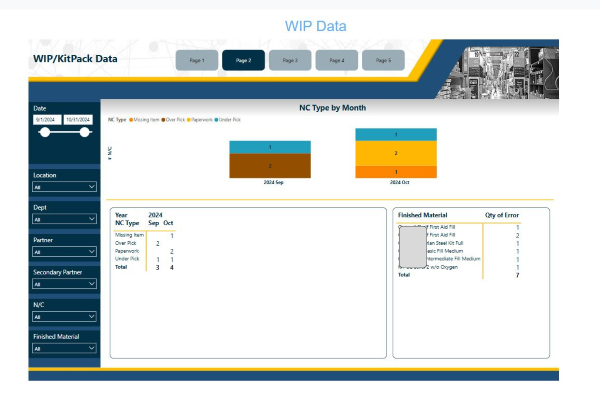
Task: Select the w/o Oxygen material row
Action: point(458,267)
